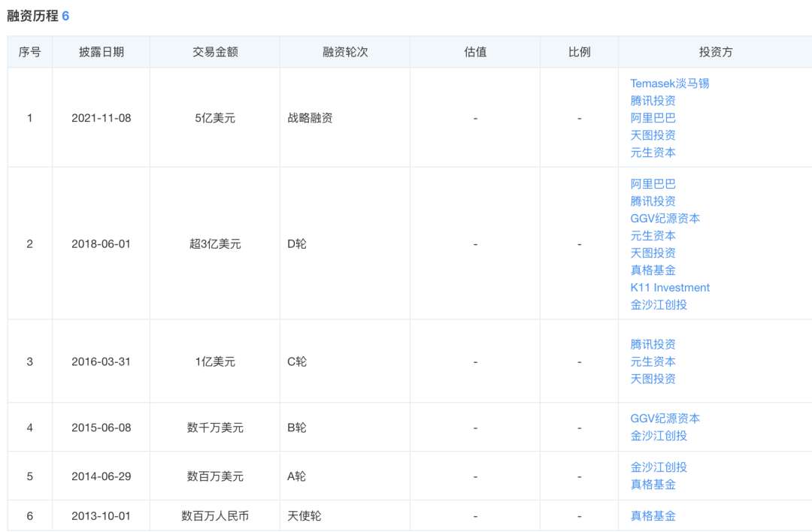The width and height of the screenshot is (812, 532).
Task: Open 真格基金 link in the A轮 row
Action: click(x=653, y=485)
